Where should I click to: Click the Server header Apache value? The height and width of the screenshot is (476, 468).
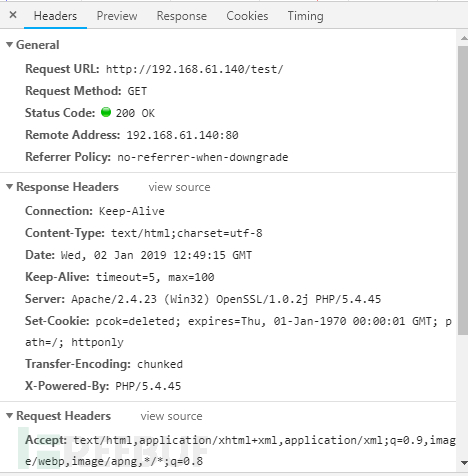226,299
